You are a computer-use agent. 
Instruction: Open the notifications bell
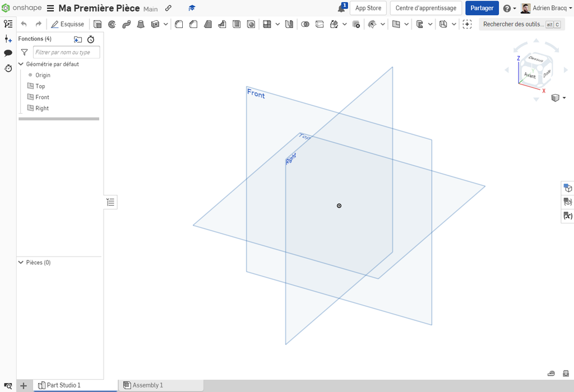click(x=341, y=8)
